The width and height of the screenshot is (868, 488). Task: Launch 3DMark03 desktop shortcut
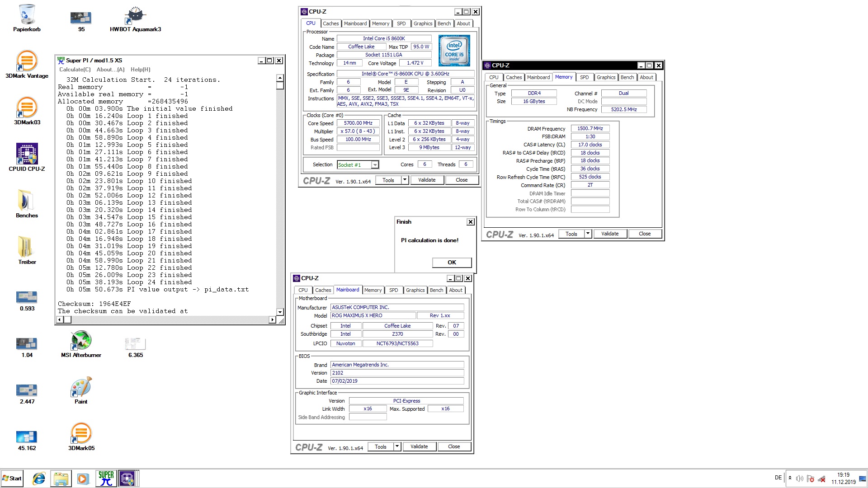(27, 111)
